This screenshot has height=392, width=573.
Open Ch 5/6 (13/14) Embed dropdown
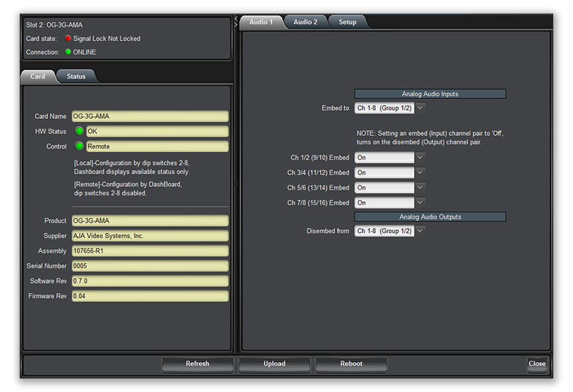coord(420,187)
